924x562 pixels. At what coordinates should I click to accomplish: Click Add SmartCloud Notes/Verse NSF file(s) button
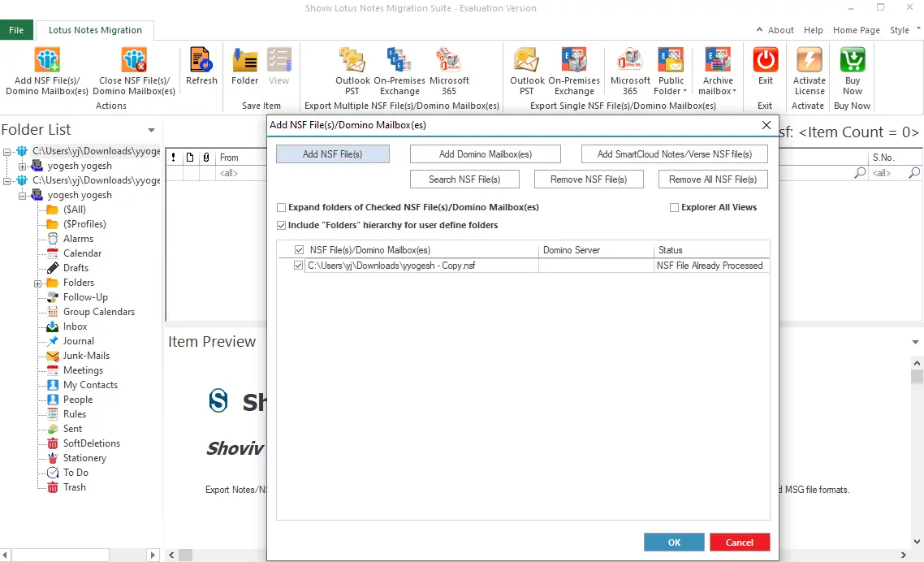(674, 154)
